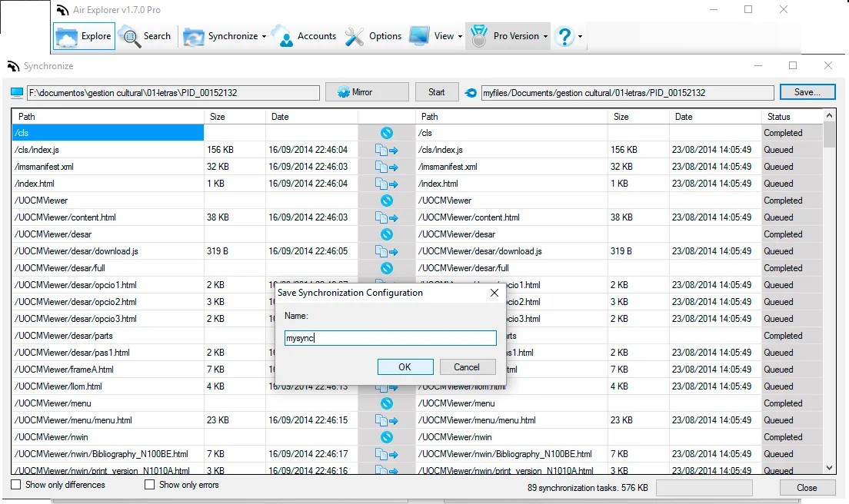This screenshot has height=504, width=849.
Task: Click the copy arrow icon for /UOCMViewer/content.html
Action: click(x=387, y=218)
